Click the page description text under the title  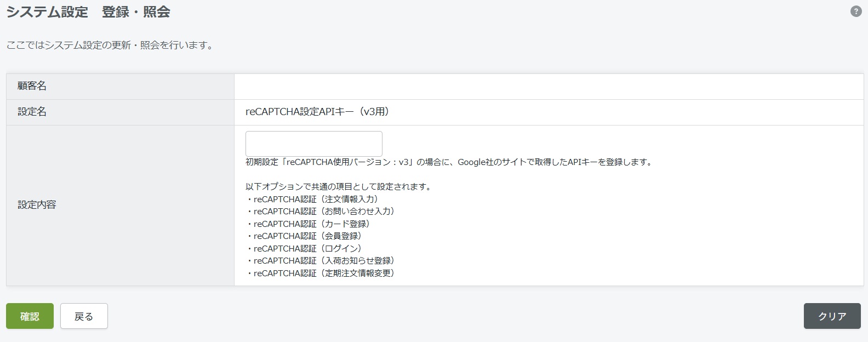coord(110,45)
